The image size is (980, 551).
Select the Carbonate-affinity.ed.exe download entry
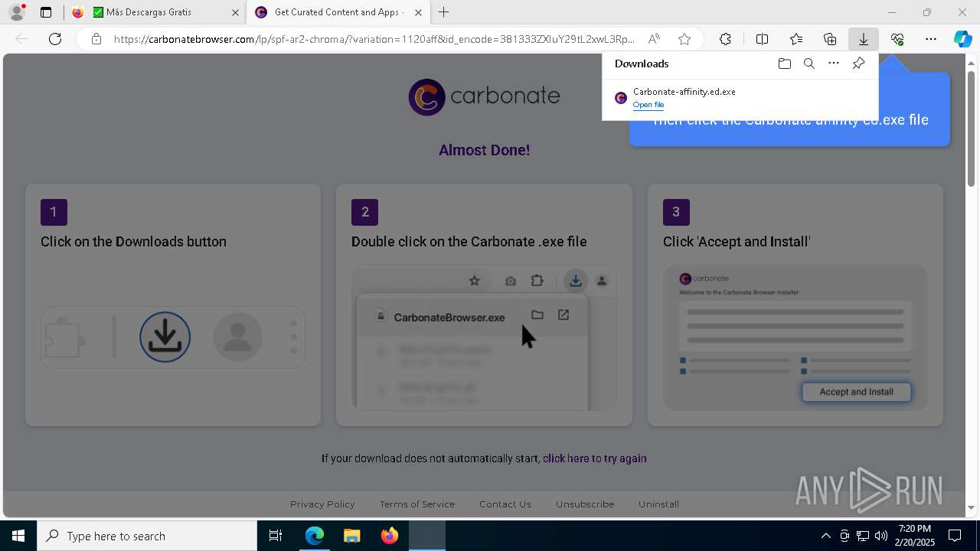pos(740,98)
